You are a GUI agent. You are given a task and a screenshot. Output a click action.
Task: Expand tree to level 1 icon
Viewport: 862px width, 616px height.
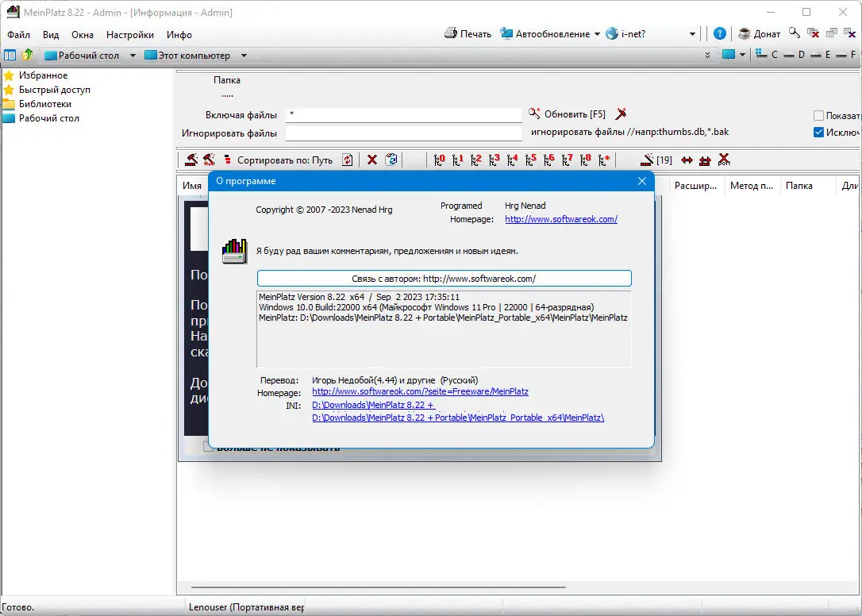click(457, 160)
